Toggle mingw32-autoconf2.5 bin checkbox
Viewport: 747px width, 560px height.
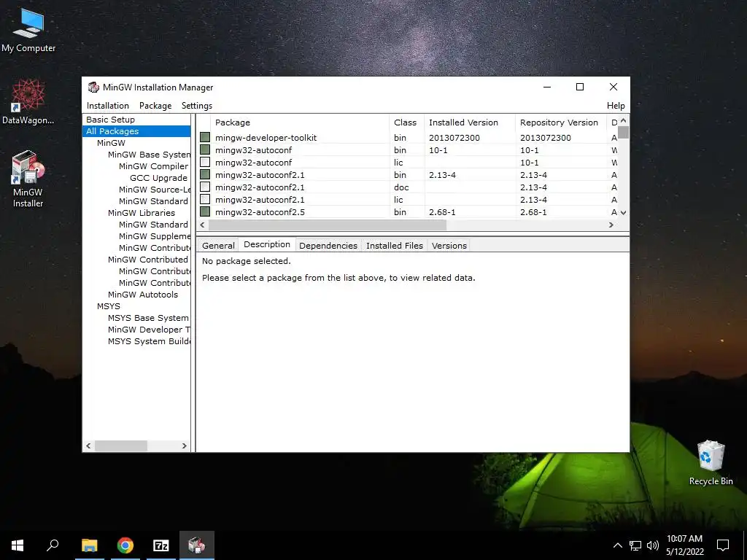tap(205, 211)
